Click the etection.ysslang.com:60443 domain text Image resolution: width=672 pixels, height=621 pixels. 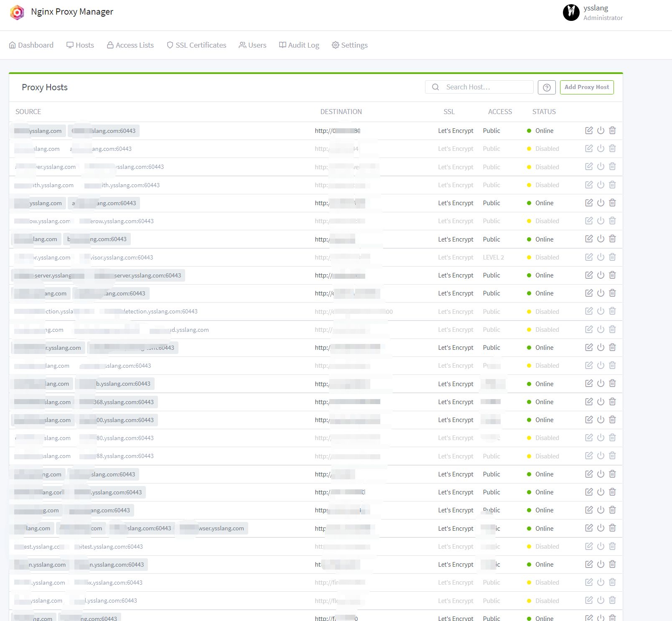point(160,311)
